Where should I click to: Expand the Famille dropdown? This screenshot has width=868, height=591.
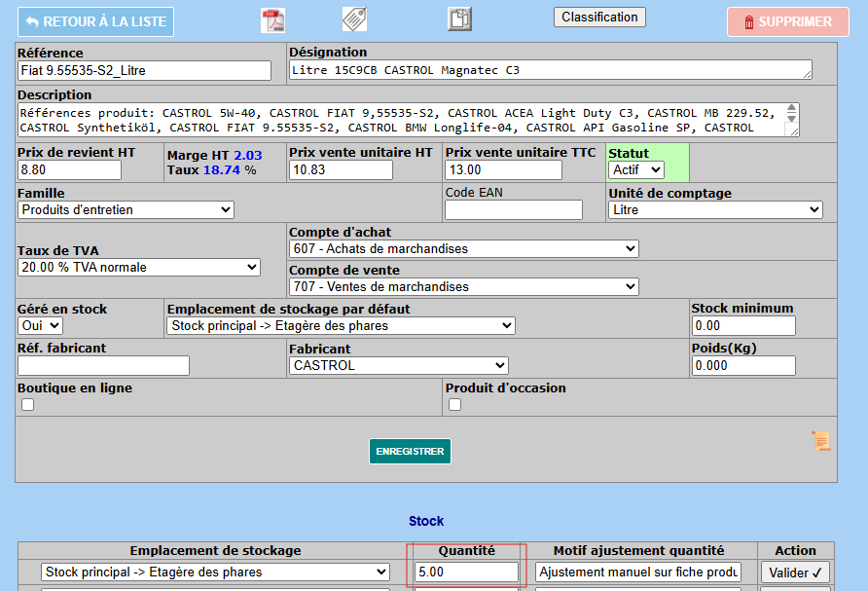127,209
